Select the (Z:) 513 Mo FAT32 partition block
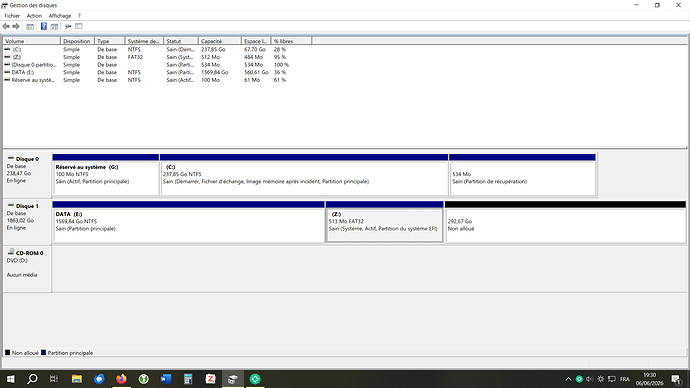 [x=384, y=222]
